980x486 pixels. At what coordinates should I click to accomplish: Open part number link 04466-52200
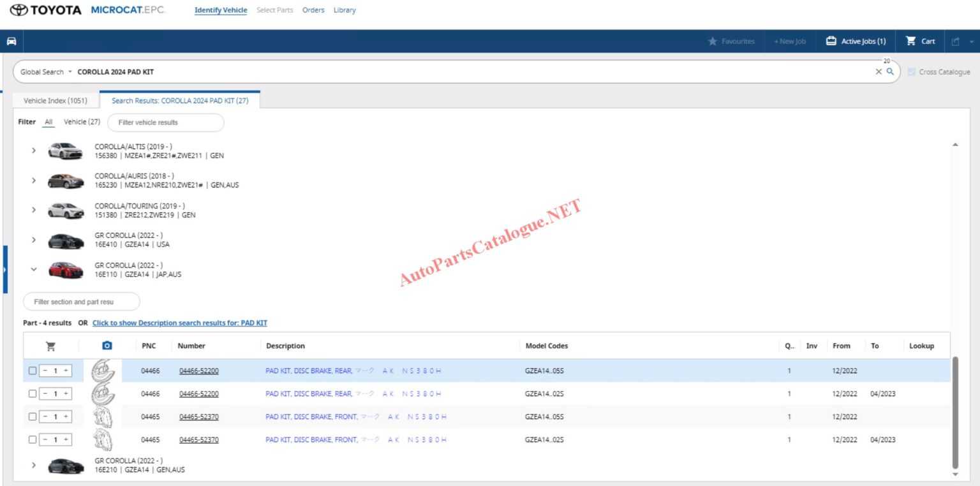point(198,370)
